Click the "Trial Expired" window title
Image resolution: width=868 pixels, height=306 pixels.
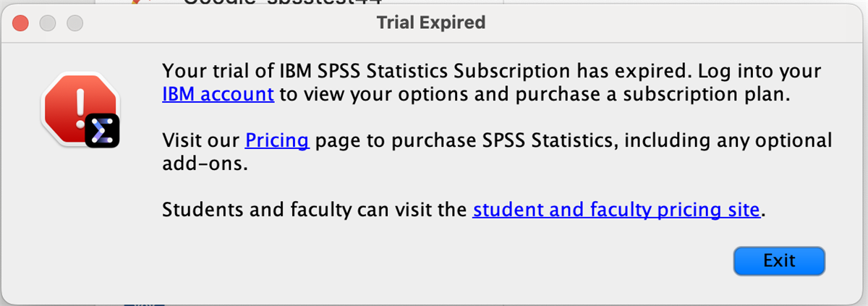click(x=431, y=23)
